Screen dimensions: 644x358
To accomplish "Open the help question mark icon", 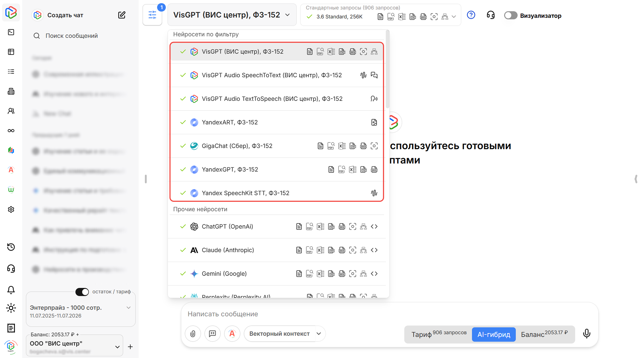I will (471, 15).
